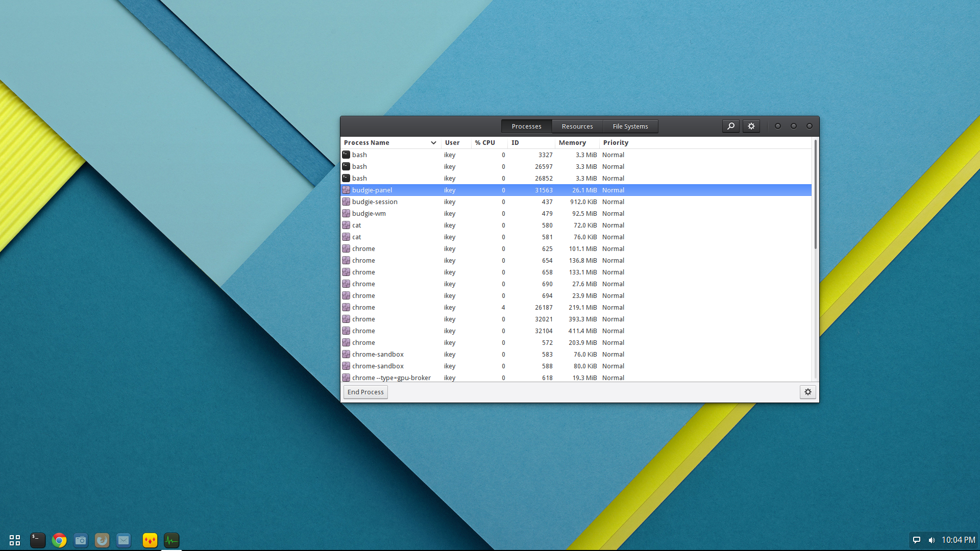Click the budgie-panel process icon
This screenshot has width=980, height=551.
coord(346,190)
